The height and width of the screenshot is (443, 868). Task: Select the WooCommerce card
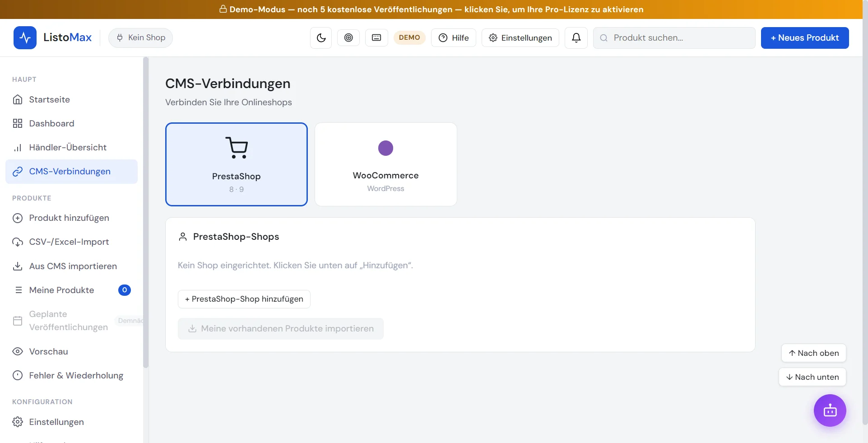click(386, 164)
